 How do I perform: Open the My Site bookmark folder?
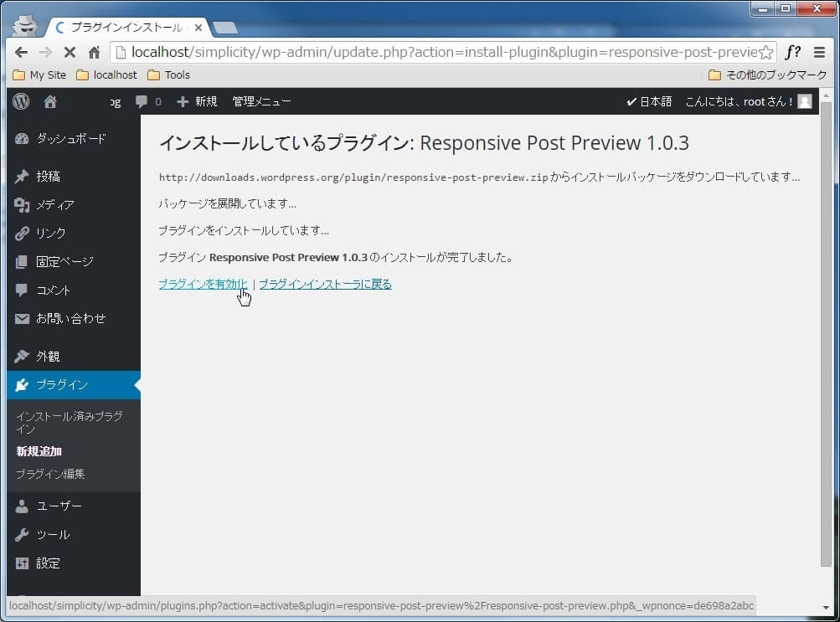[40, 75]
